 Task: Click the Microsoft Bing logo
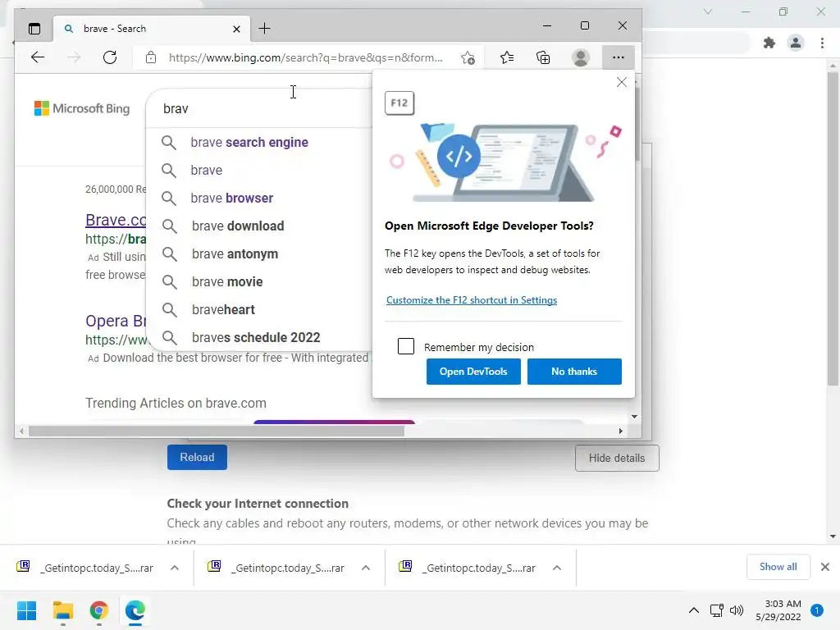point(82,108)
